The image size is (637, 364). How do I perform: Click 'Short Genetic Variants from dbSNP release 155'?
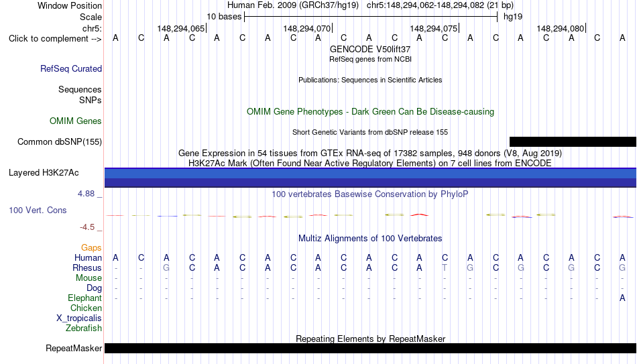pos(370,133)
